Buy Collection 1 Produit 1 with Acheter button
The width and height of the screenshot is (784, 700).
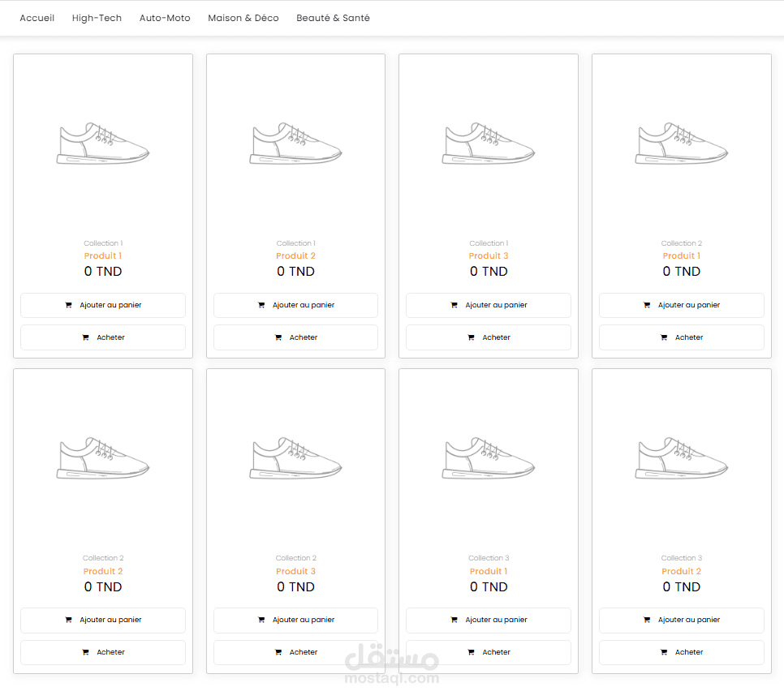(103, 337)
